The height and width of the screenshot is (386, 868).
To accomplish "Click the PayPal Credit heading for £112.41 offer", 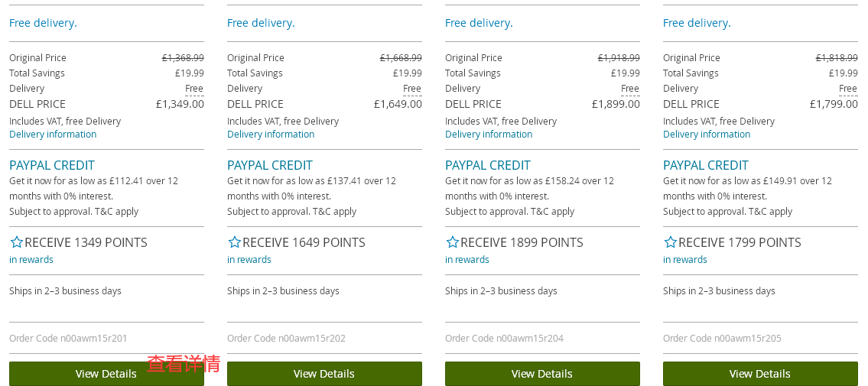I will tap(52, 165).
